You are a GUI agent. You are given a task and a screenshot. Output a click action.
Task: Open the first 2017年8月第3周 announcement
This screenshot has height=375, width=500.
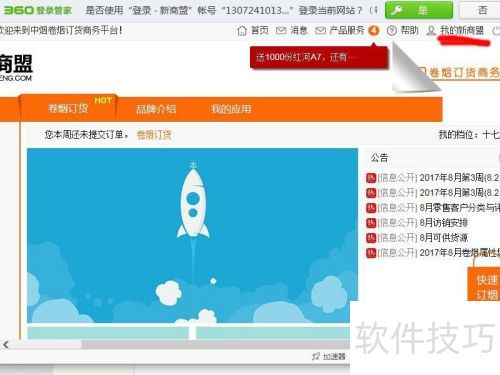click(x=459, y=178)
